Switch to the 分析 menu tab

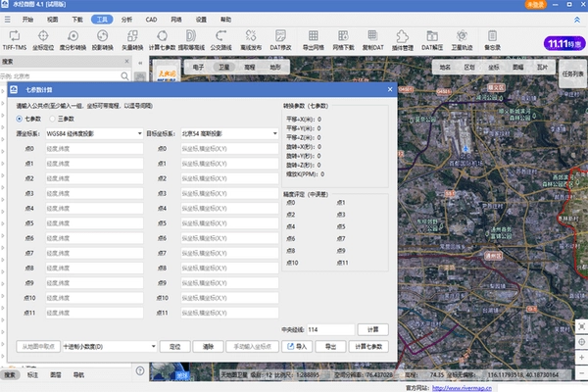(x=128, y=19)
